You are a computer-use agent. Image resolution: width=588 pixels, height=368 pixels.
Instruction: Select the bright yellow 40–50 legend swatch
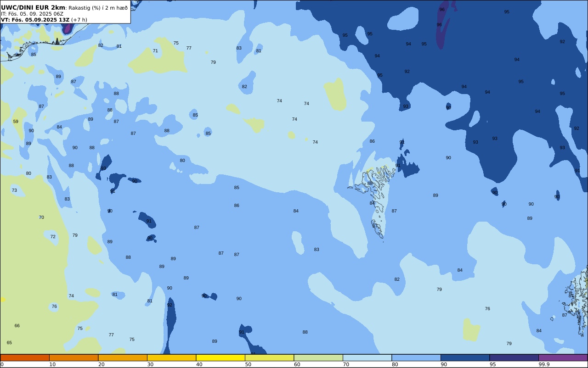pyautogui.click(x=220, y=357)
